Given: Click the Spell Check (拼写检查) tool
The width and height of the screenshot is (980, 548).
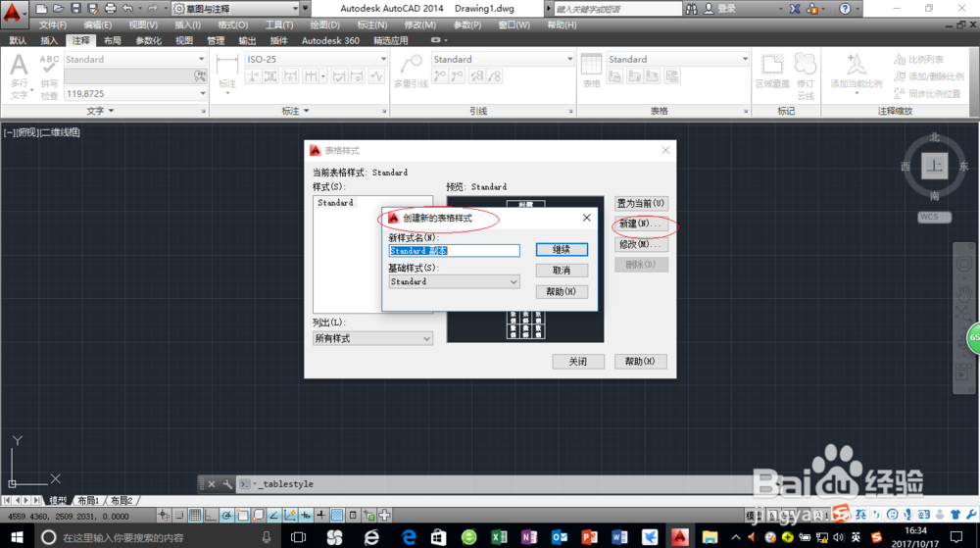Looking at the screenshot, I should (x=49, y=76).
